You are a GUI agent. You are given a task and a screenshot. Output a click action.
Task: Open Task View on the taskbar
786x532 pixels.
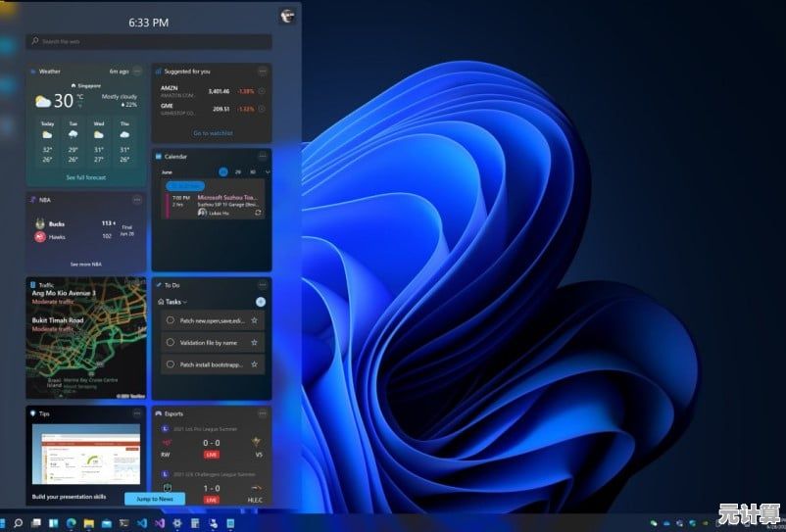point(35,523)
